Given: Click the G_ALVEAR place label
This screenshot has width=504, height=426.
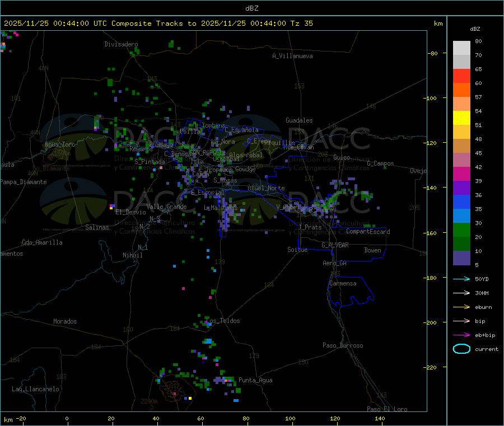Looking at the screenshot, I should click(x=335, y=245).
